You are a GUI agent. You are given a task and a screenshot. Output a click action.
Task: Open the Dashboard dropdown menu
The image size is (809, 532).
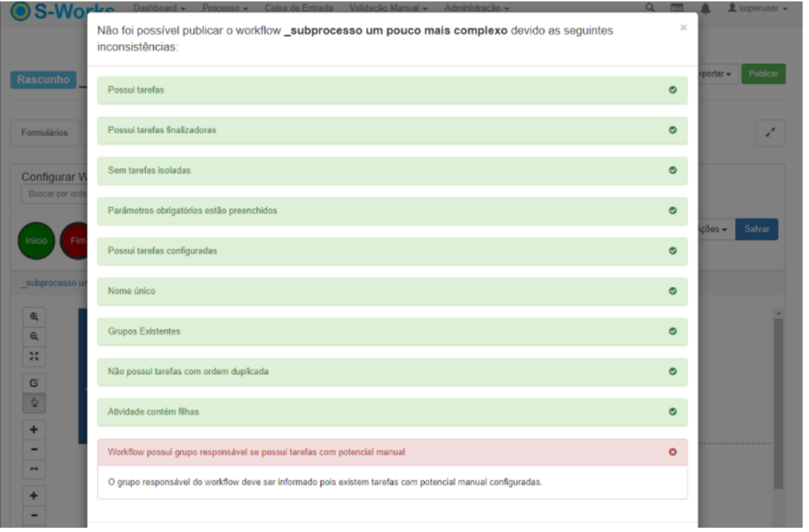160,8
